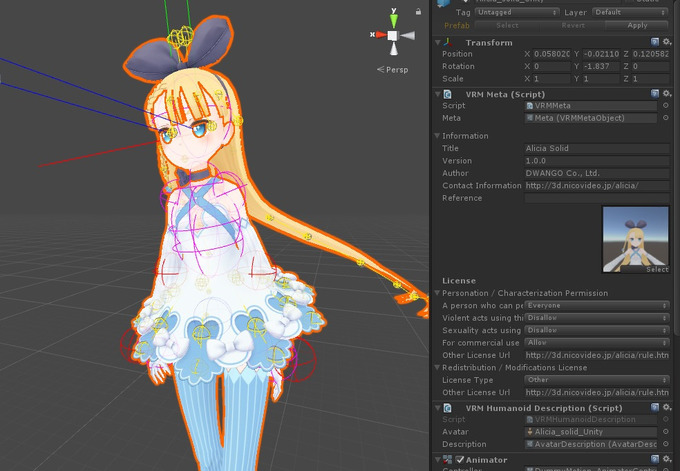Collapse the Transform component foldout
Image resolution: width=680 pixels, height=471 pixels.
[x=437, y=43]
